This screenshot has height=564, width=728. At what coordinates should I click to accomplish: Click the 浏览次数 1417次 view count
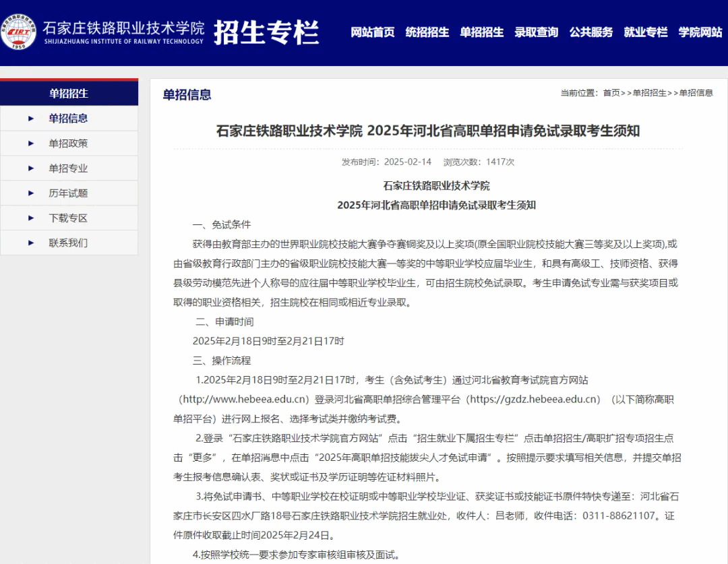tap(479, 162)
